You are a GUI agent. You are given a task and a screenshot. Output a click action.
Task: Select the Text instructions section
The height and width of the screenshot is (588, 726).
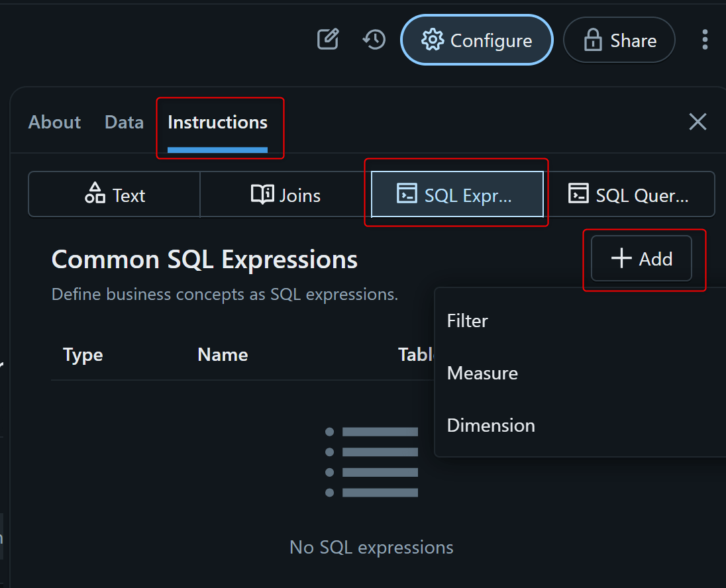(x=115, y=195)
